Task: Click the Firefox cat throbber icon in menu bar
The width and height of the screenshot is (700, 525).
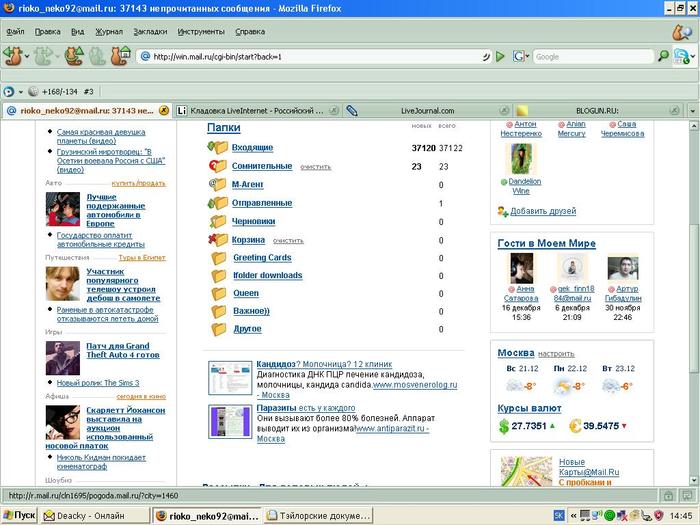Action: point(682,32)
